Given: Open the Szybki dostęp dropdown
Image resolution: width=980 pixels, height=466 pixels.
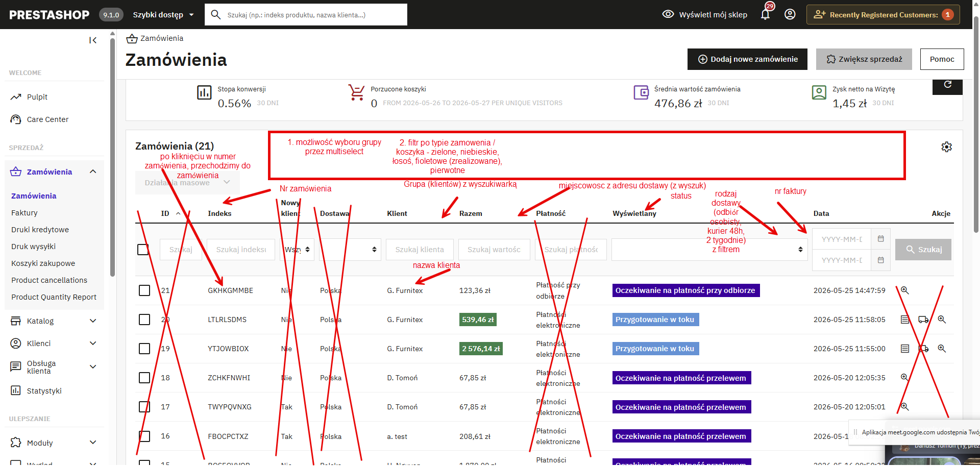Looking at the screenshot, I should (163, 15).
